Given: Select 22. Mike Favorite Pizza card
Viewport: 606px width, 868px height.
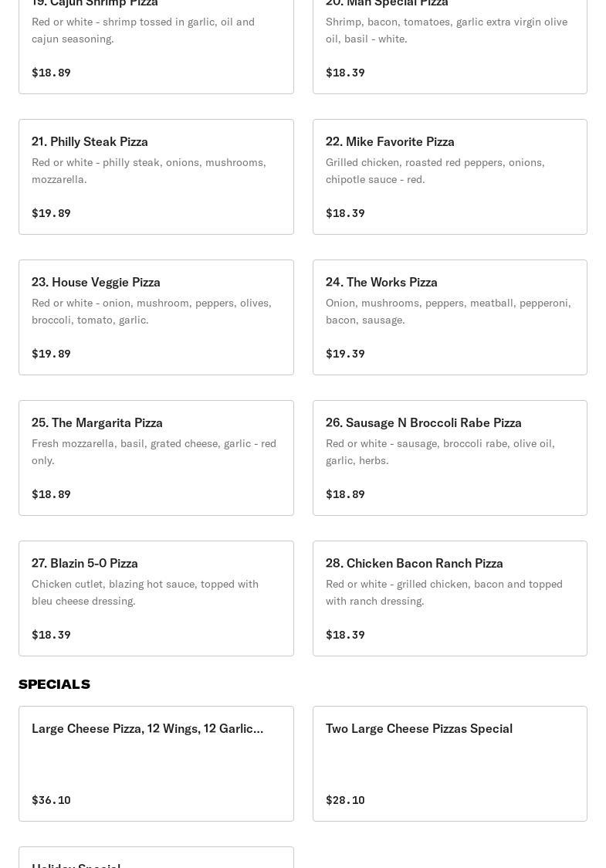Looking at the screenshot, I should [449, 177].
